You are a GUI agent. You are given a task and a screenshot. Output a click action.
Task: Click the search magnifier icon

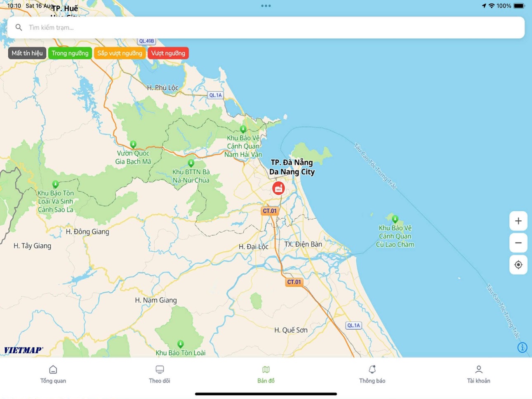coord(19,27)
